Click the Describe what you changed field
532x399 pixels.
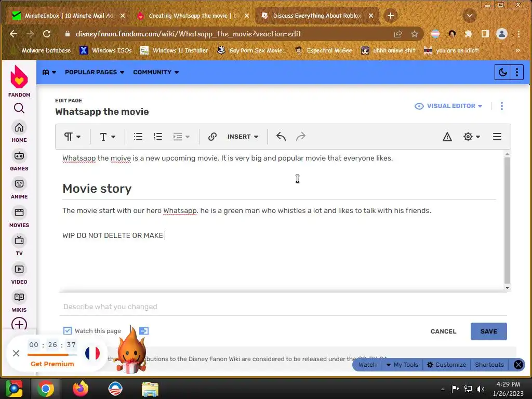point(283,307)
